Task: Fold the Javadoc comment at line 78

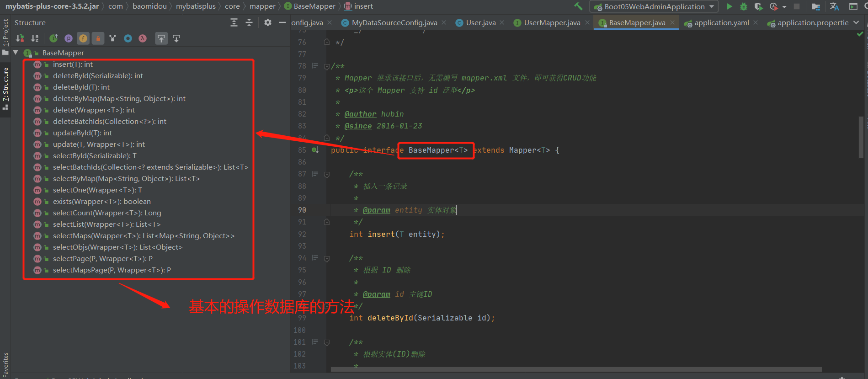Action: point(327,66)
